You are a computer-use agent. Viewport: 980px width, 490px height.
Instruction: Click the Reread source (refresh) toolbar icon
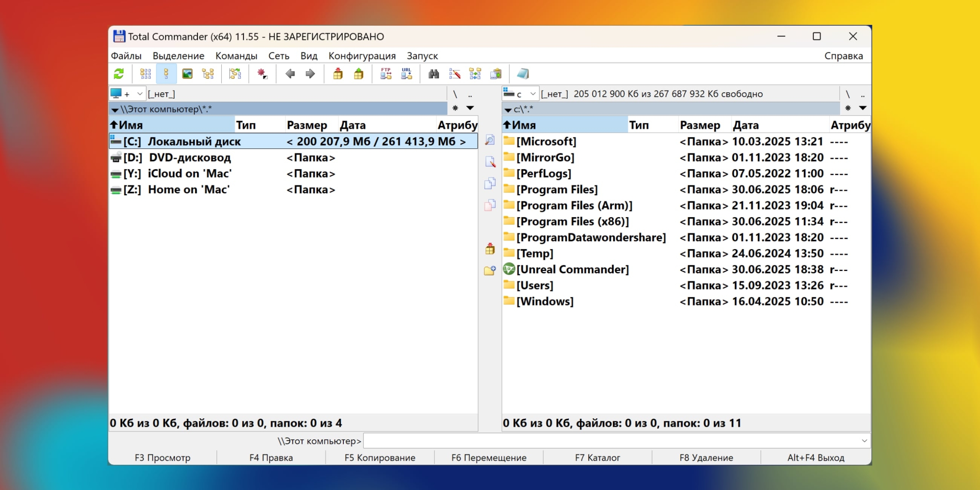pyautogui.click(x=119, y=73)
